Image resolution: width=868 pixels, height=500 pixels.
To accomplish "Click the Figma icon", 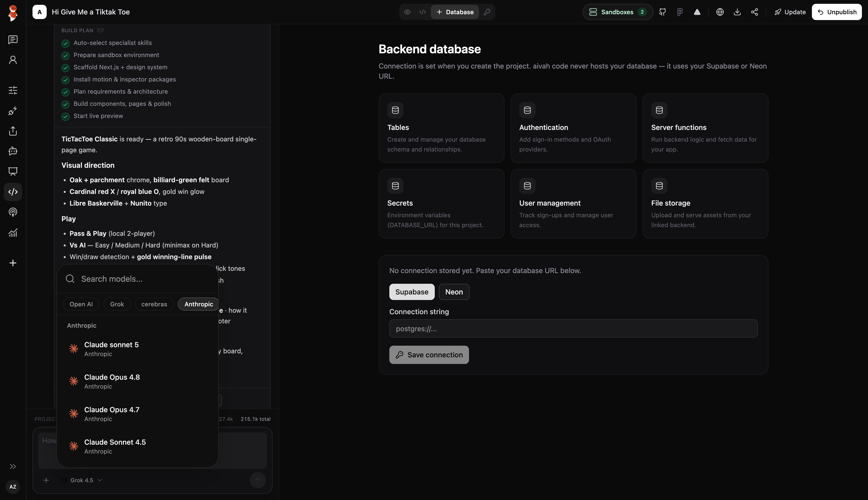I will coord(679,12).
